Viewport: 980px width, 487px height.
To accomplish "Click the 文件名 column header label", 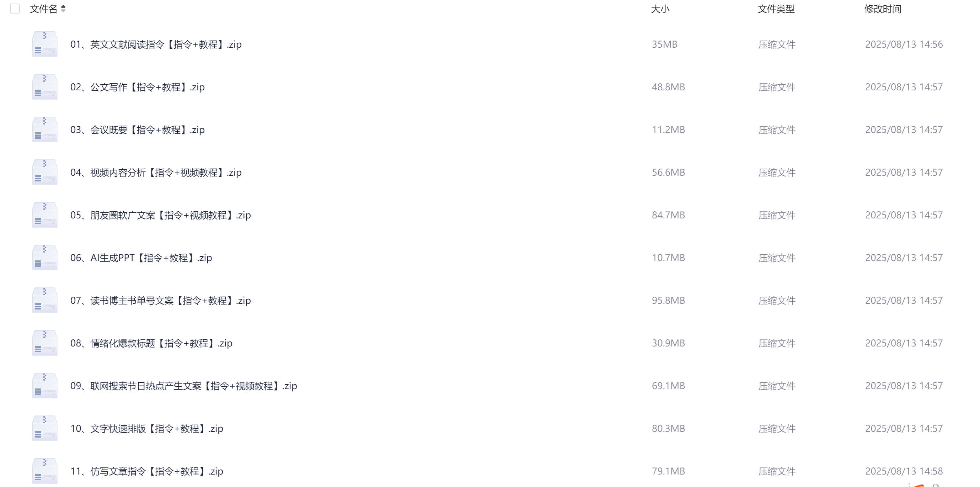I will tap(43, 9).
